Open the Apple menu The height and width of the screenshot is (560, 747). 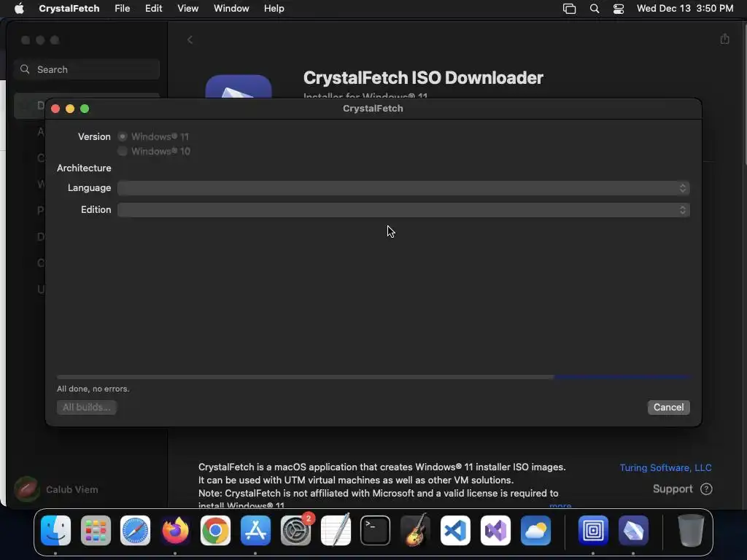pyautogui.click(x=19, y=8)
